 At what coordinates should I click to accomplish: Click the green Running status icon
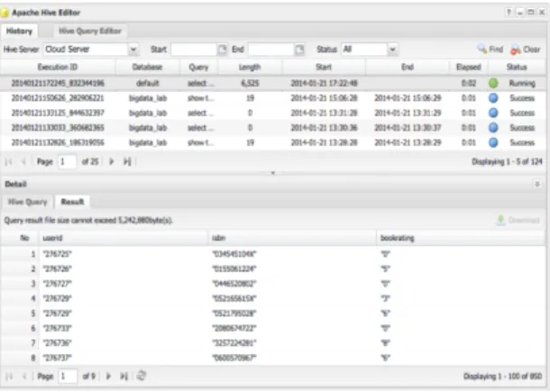point(493,84)
